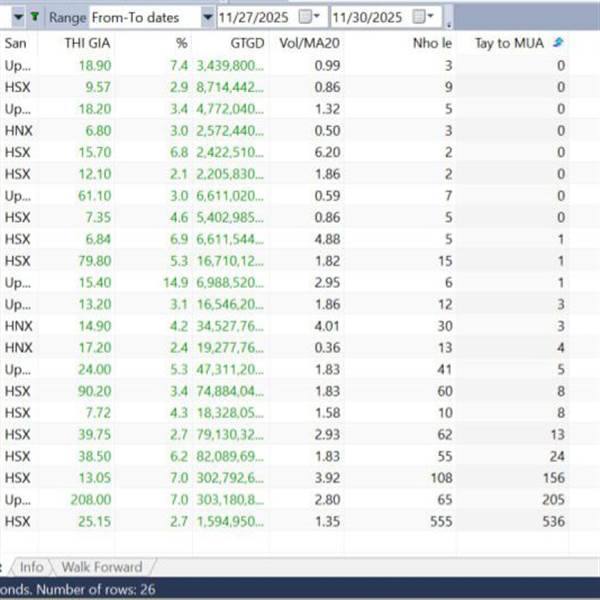Click Vol/MA20 value 6.20
This screenshot has height=600, width=600.
(x=327, y=152)
